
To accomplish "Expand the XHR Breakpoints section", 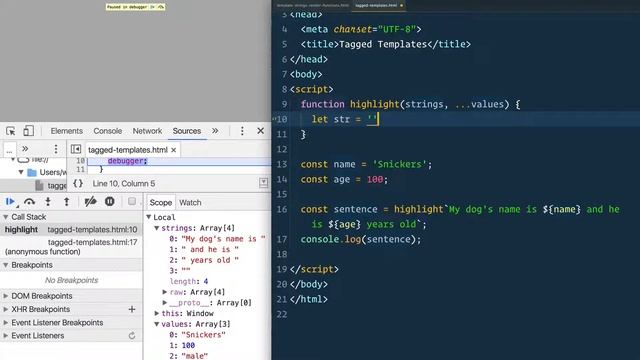I will click(x=6, y=309).
